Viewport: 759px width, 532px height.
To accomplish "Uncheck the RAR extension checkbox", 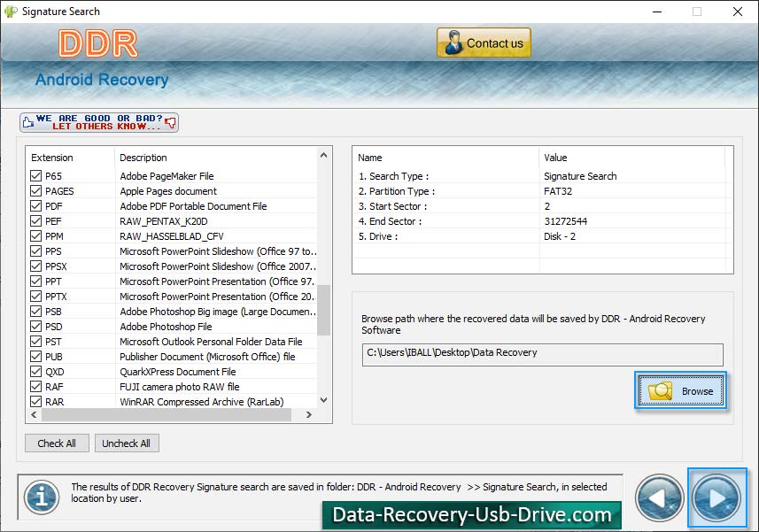I will [35, 401].
